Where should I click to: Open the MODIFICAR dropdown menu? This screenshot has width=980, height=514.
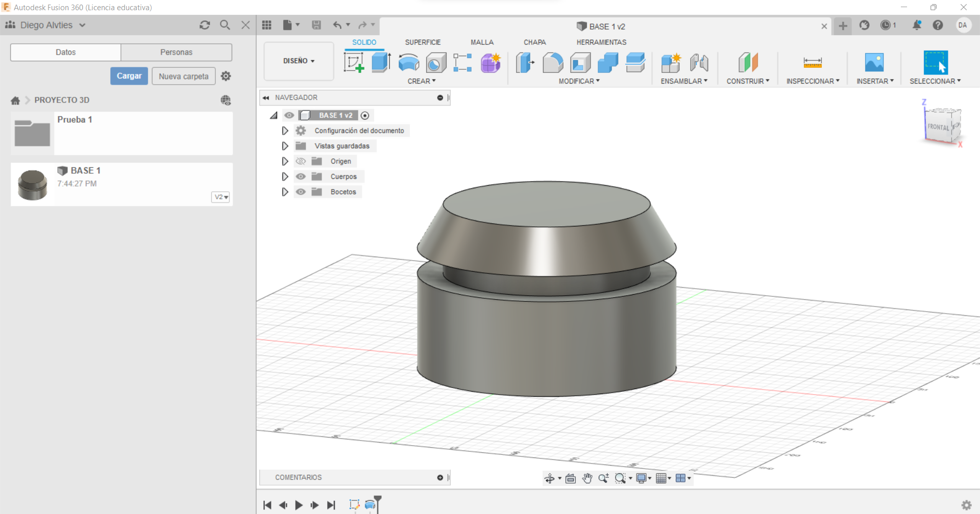[x=579, y=81]
